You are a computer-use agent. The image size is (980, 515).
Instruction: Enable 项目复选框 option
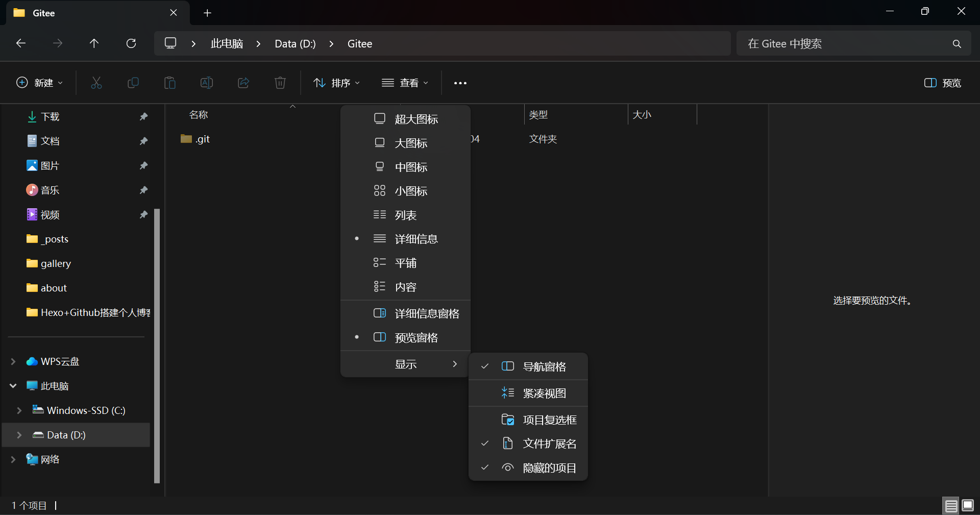click(528, 420)
